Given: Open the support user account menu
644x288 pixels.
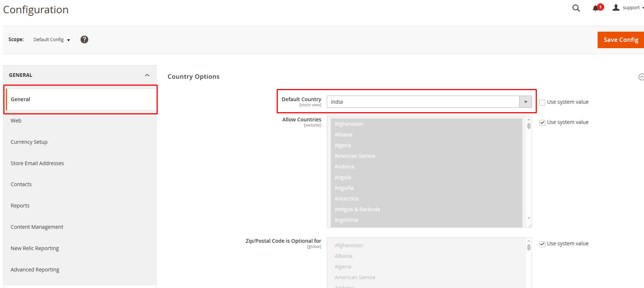Looking at the screenshot, I should pos(628,8).
